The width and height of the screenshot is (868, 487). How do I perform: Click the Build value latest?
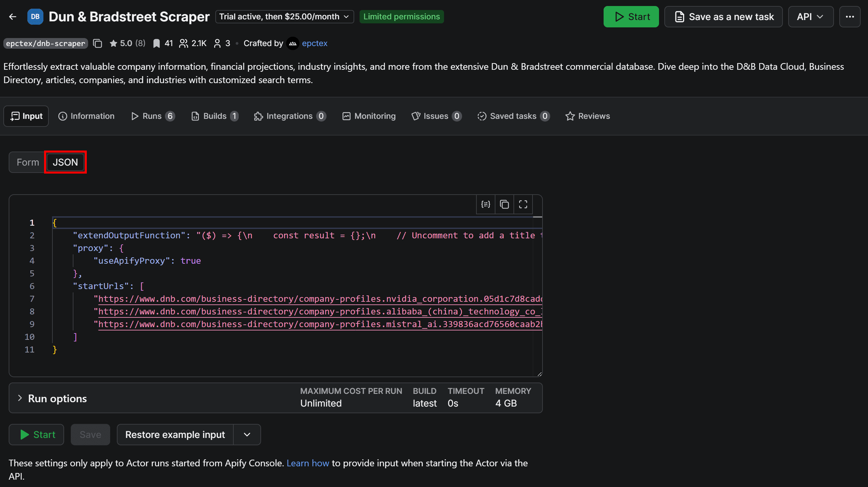(x=425, y=403)
